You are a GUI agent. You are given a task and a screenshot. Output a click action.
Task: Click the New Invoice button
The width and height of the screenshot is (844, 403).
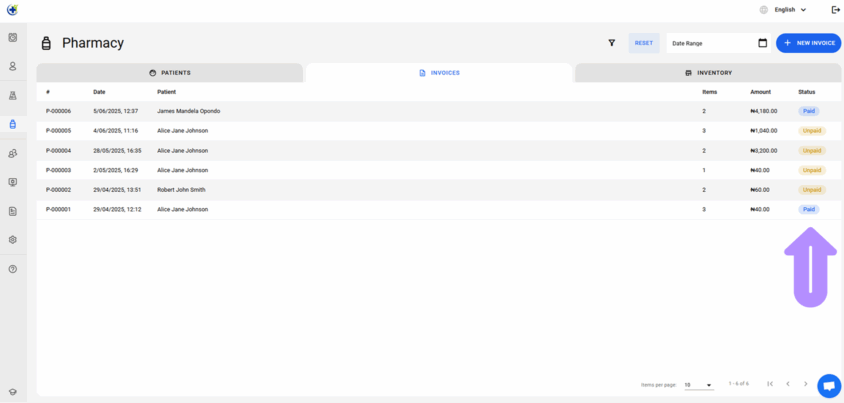tap(808, 43)
